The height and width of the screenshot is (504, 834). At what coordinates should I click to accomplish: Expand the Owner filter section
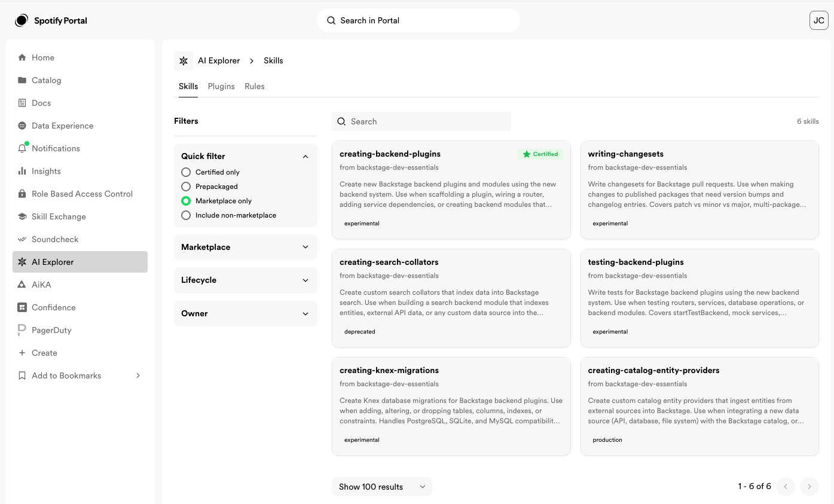pos(246,313)
